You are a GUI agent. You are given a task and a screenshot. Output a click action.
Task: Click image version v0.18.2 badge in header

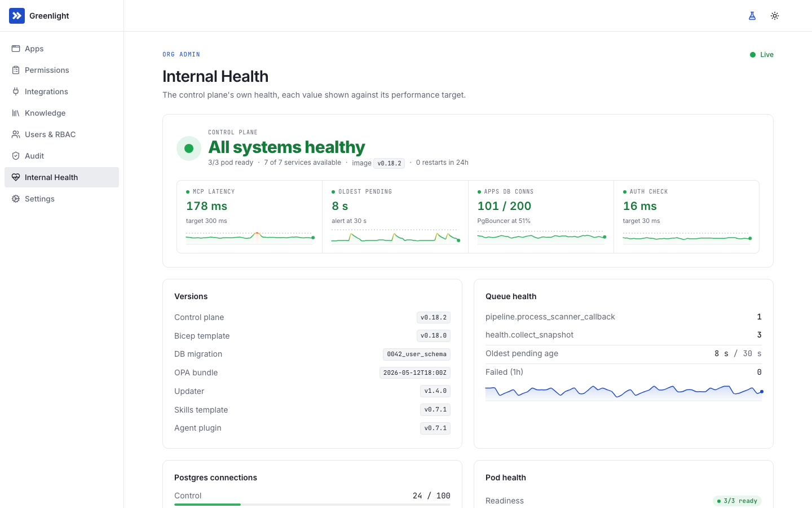click(389, 163)
